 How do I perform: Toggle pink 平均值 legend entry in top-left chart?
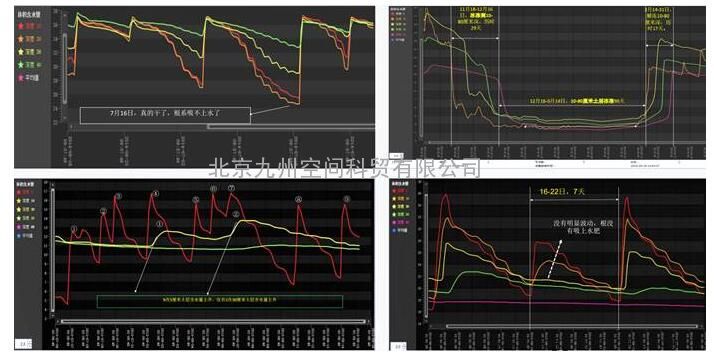click(28, 78)
